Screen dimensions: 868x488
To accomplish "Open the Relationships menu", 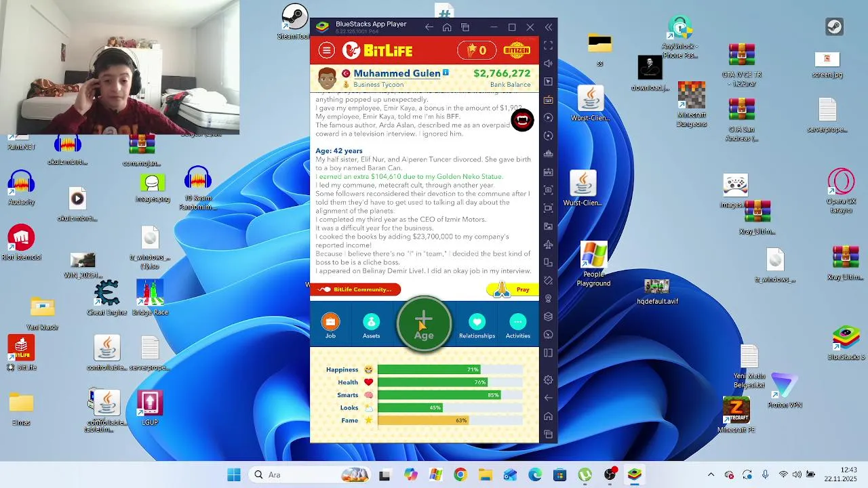I will [477, 325].
